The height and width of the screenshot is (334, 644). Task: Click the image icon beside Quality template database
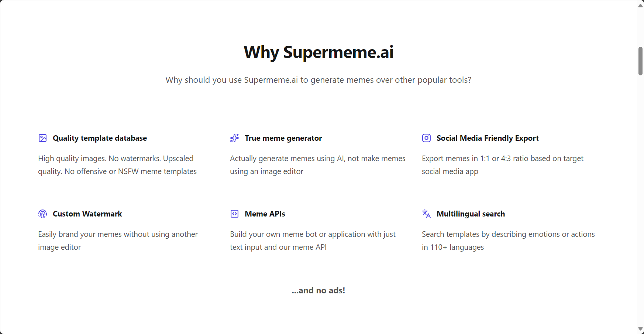click(42, 138)
